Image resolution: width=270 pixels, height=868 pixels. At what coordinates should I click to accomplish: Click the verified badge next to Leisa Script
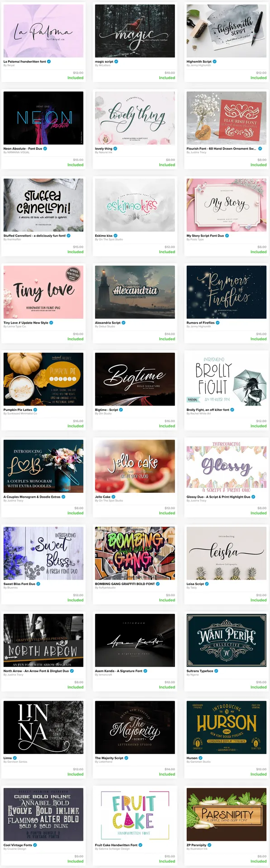[207, 584]
